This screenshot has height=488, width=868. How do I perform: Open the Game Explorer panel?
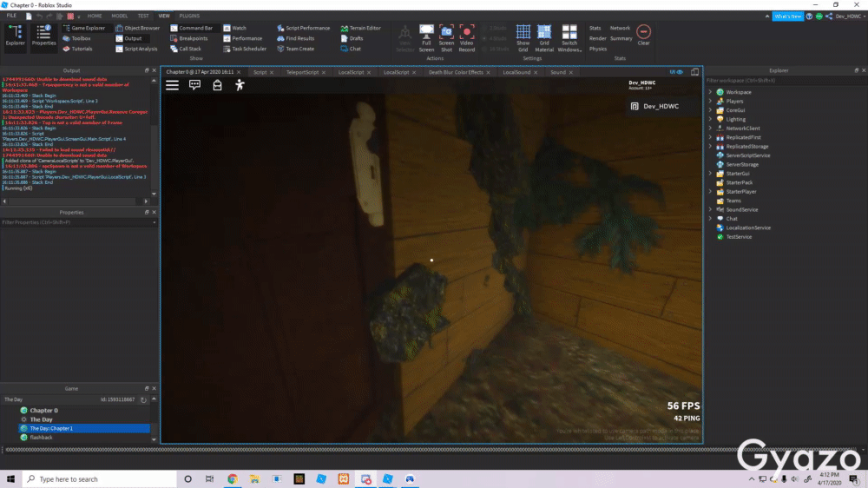click(x=83, y=28)
